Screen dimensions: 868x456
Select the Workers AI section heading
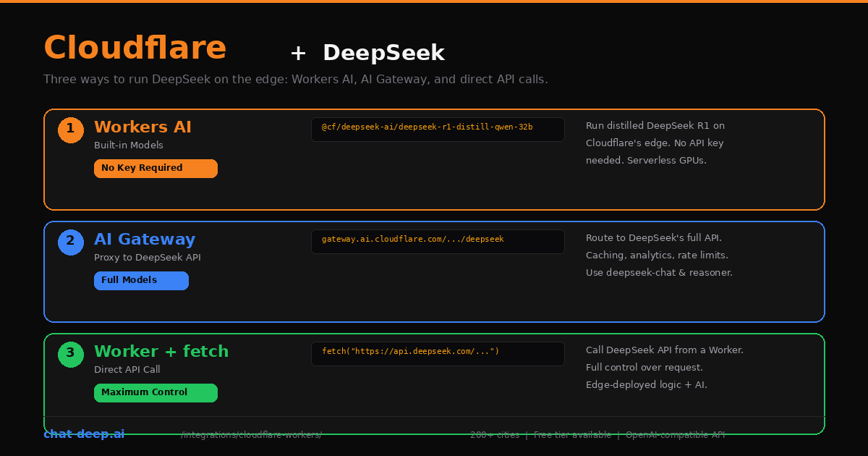142,127
